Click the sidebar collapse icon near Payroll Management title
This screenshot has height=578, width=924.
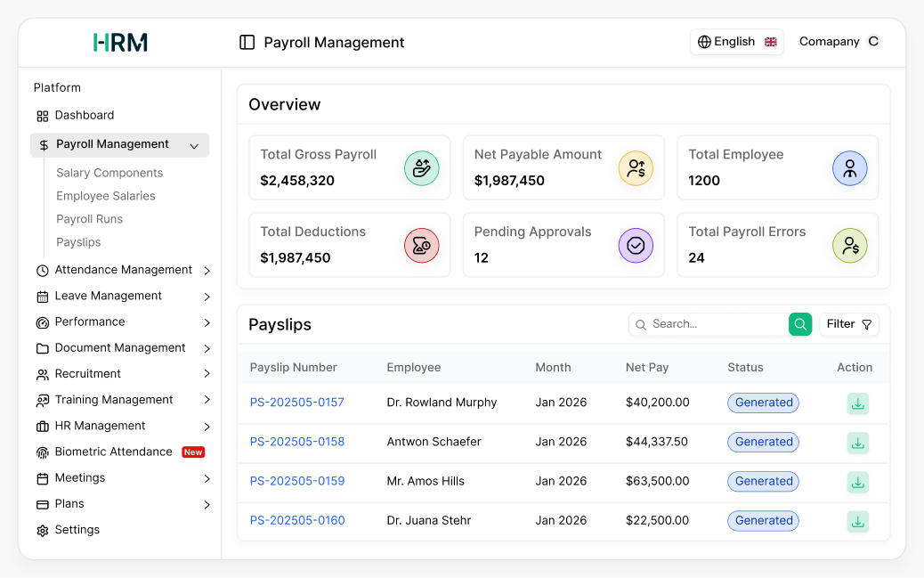tap(246, 42)
